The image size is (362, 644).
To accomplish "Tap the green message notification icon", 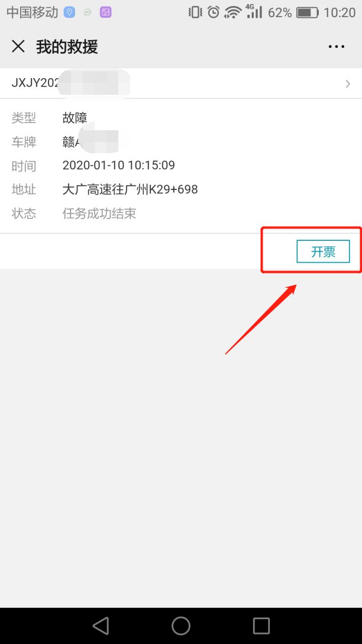I will coord(88,12).
